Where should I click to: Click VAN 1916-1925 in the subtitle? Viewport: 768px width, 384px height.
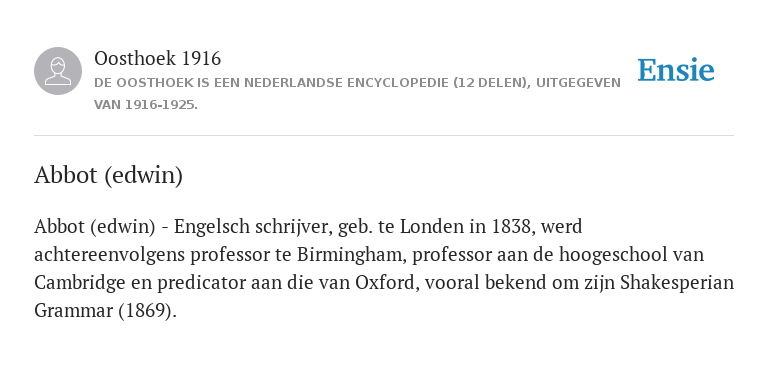coord(144,105)
